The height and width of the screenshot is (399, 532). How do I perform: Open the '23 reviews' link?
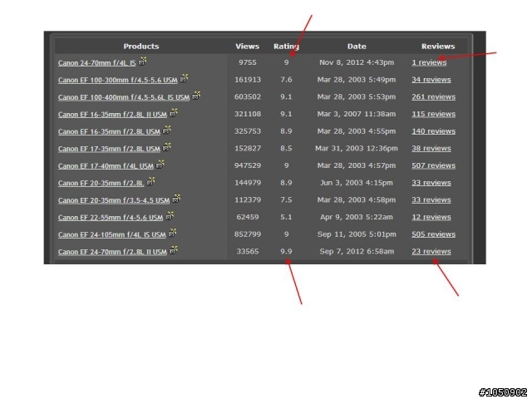pos(431,251)
